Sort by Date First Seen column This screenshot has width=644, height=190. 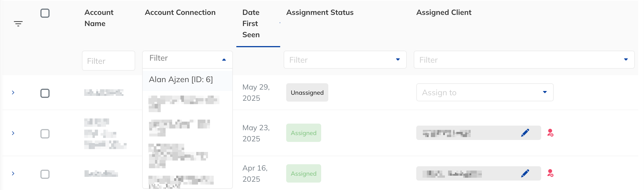point(251,23)
